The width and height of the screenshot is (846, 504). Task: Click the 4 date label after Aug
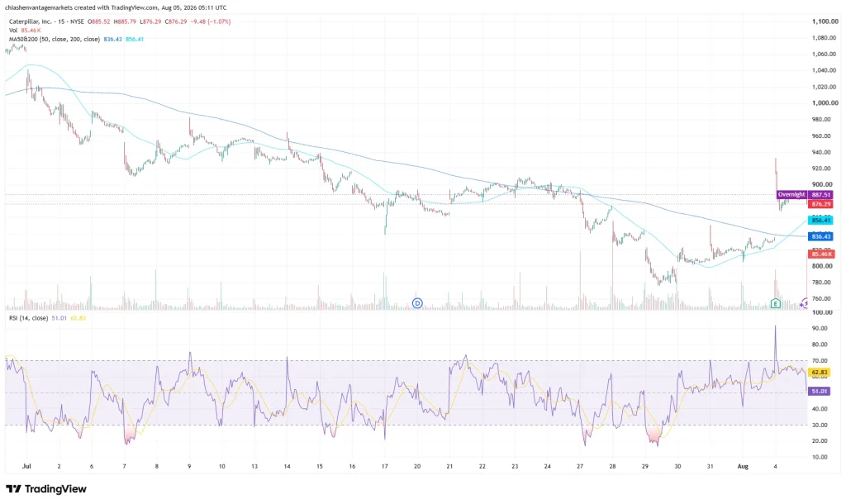[775, 466]
